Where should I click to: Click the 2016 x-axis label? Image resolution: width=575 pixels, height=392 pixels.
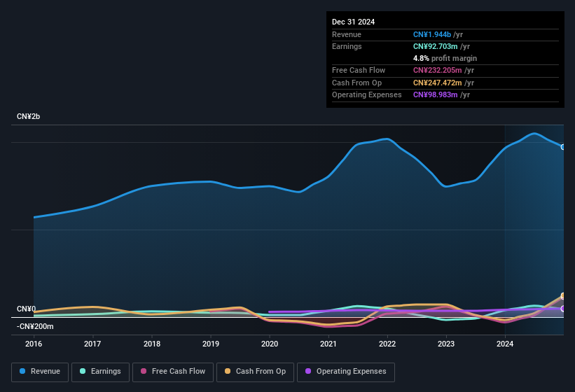[x=34, y=344]
